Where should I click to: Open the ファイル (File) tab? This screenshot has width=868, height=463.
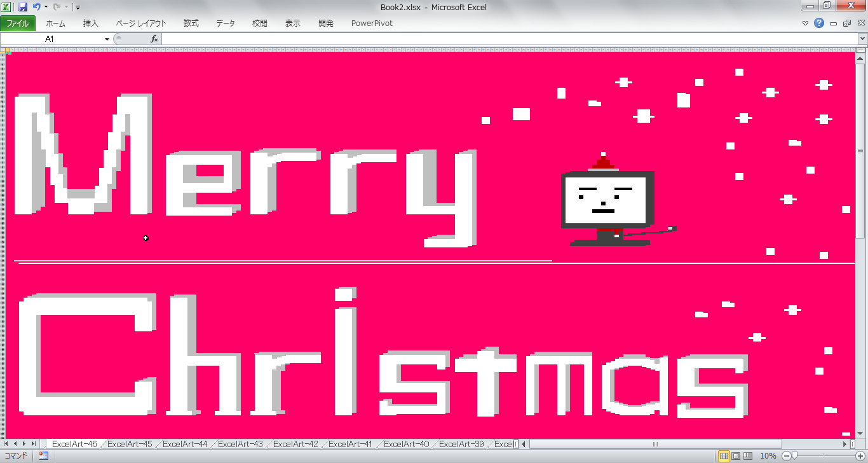(18, 24)
